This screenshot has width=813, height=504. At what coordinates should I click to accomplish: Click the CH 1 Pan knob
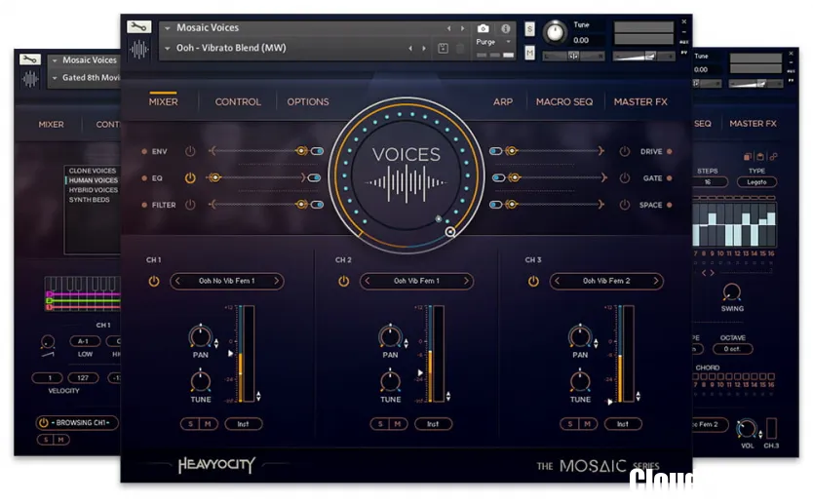point(201,337)
